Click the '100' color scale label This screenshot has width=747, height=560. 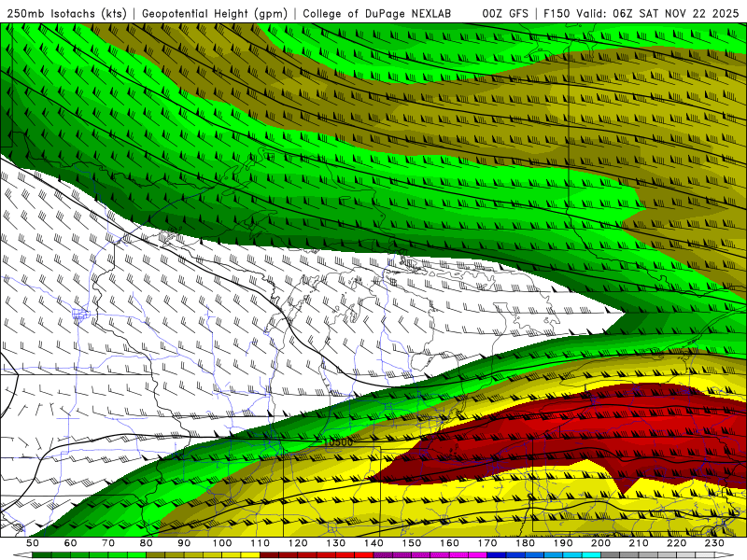[x=222, y=543]
